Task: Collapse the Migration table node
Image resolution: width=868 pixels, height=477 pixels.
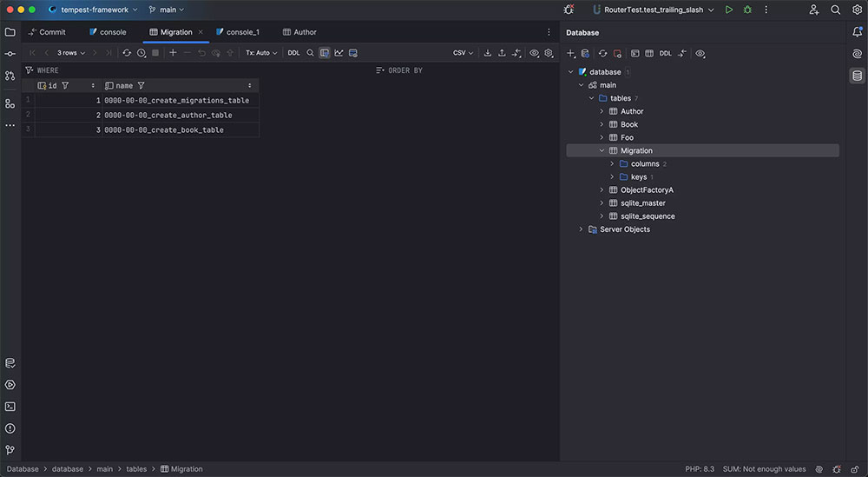Action: [602, 150]
